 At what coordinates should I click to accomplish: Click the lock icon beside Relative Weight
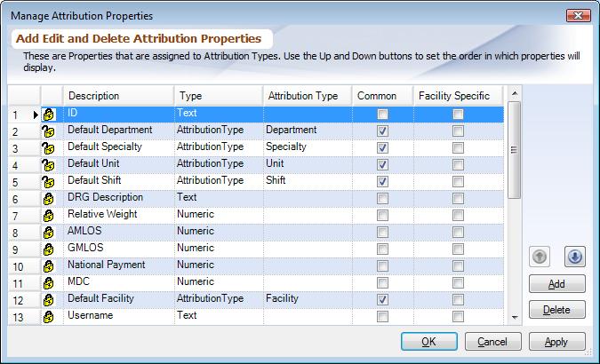pos(48,215)
